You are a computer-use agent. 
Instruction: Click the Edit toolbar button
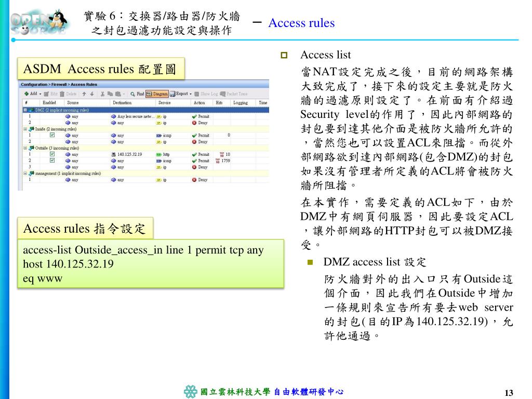click(x=50, y=94)
